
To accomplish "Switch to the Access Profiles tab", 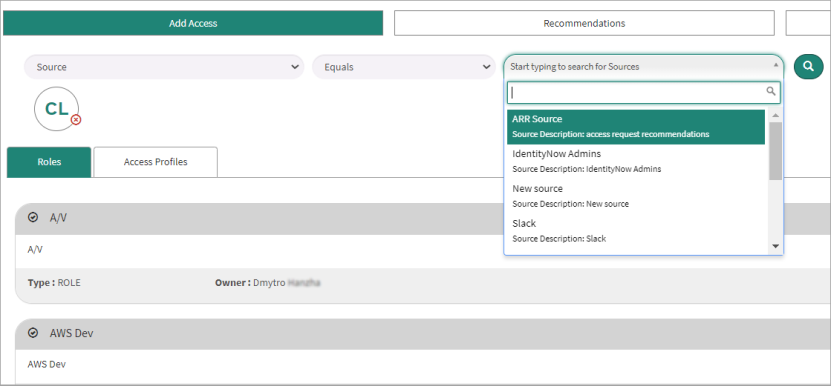I will pos(155,162).
